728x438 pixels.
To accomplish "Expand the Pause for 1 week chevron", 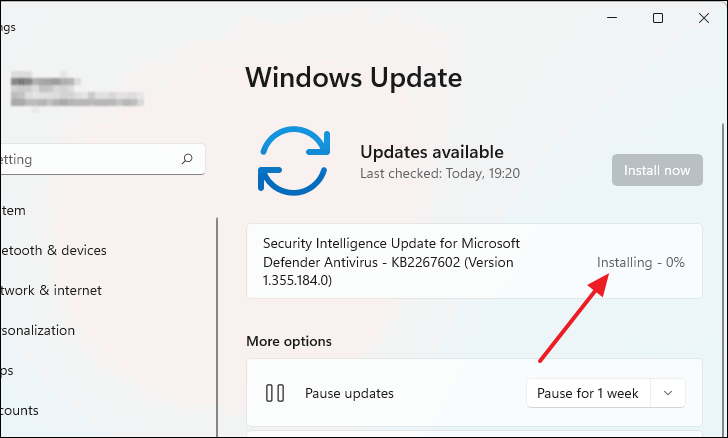I will pos(668,393).
